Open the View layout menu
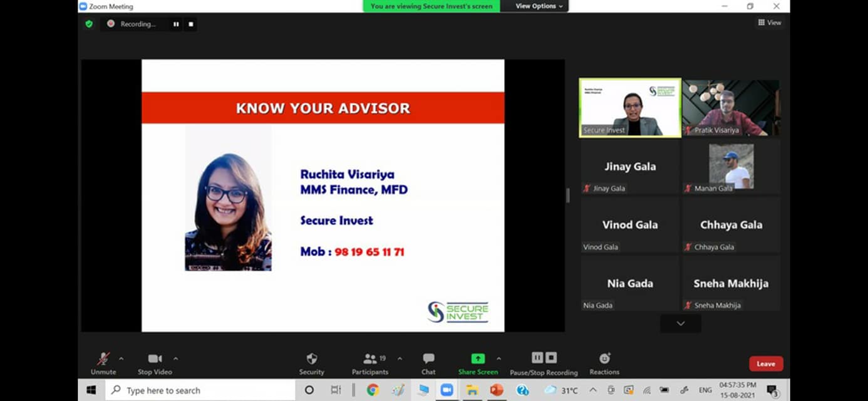This screenshot has width=868, height=401. (x=770, y=23)
